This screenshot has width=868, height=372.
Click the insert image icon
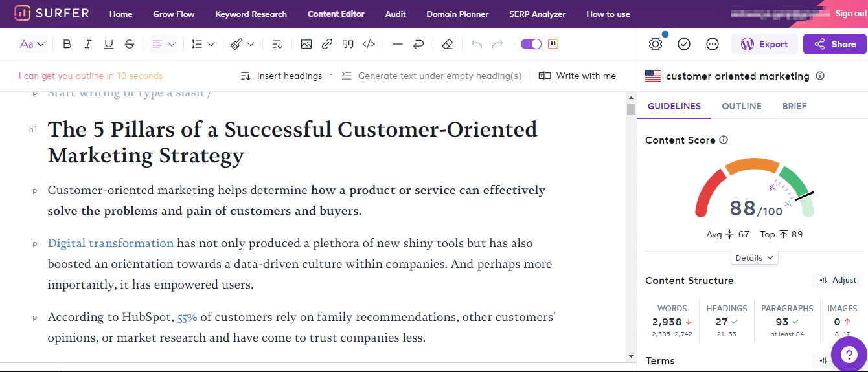coord(306,44)
